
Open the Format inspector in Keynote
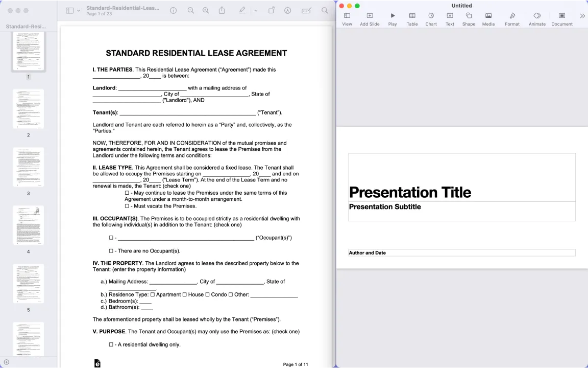pos(512,19)
